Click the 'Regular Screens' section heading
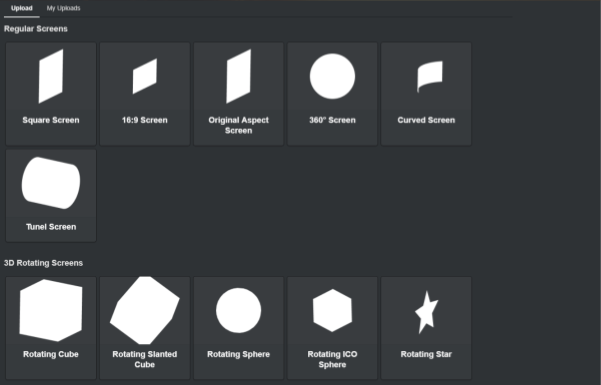 (x=36, y=29)
